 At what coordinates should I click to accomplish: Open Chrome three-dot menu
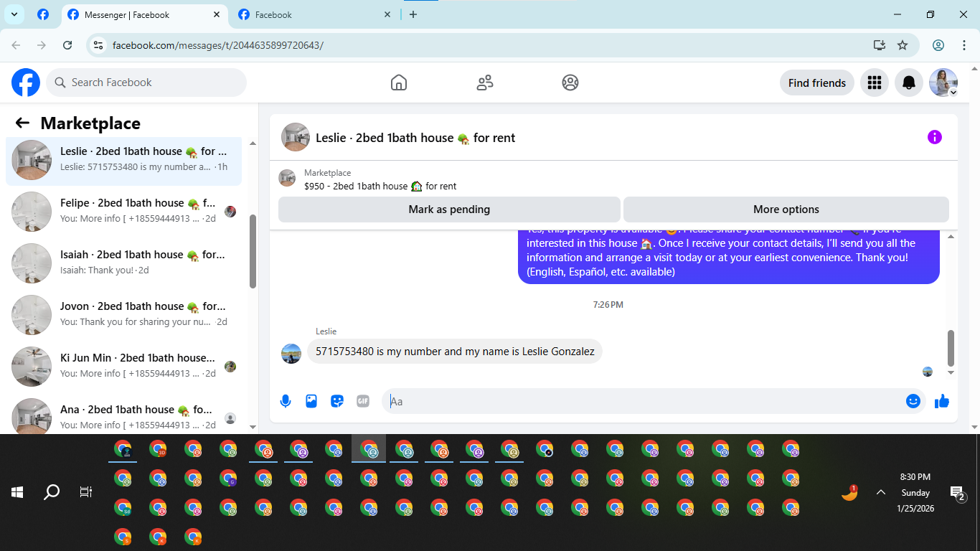[x=964, y=45]
